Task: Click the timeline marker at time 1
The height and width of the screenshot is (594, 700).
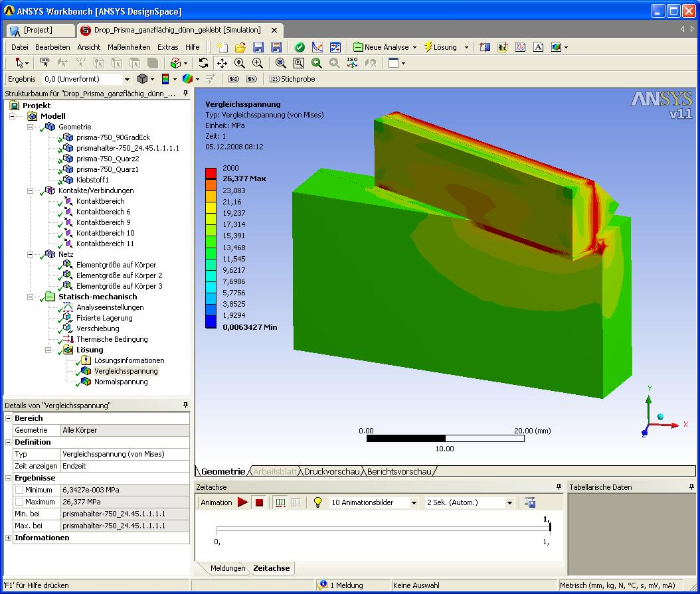Action: click(550, 527)
